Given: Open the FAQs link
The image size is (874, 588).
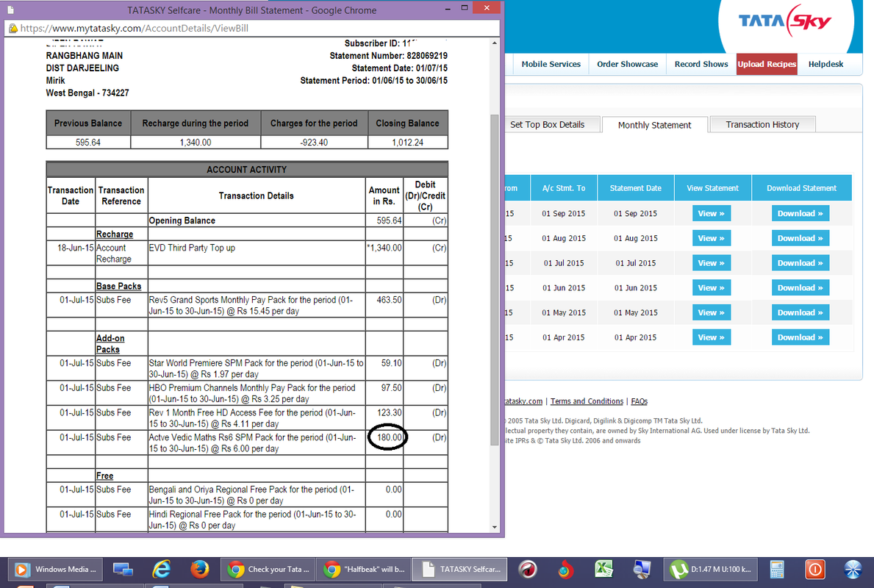Looking at the screenshot, I should [639, 401].
